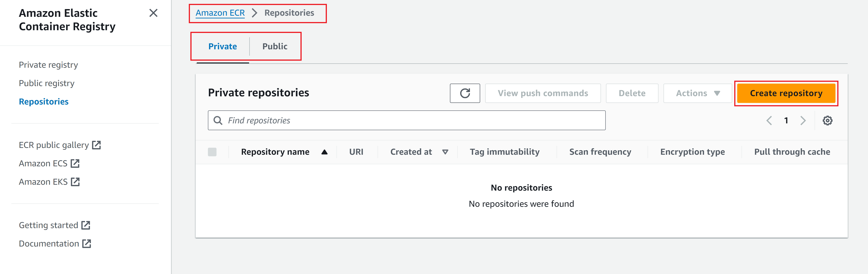This screenshot has height=274, width=868.
Task: Go to next page arrow
Action: 803,120
